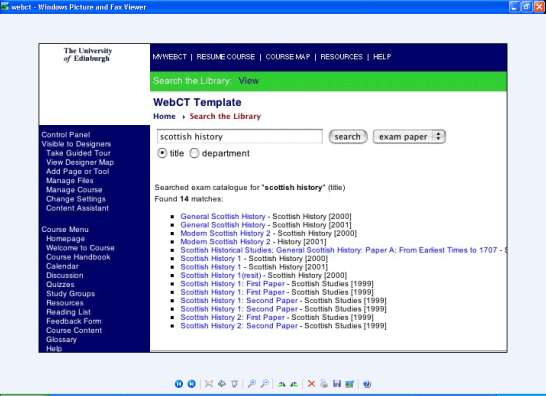This screenshot has width=546, height=396.
Task: Click the floppy disk Copy To icon
Action: 337,384
